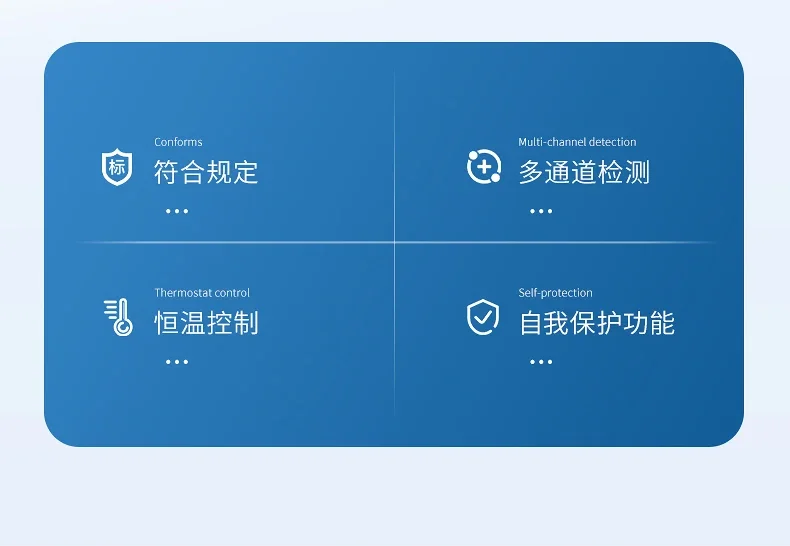
Task: Expand the three dots under 符合规定
Action: coord(177,211)
